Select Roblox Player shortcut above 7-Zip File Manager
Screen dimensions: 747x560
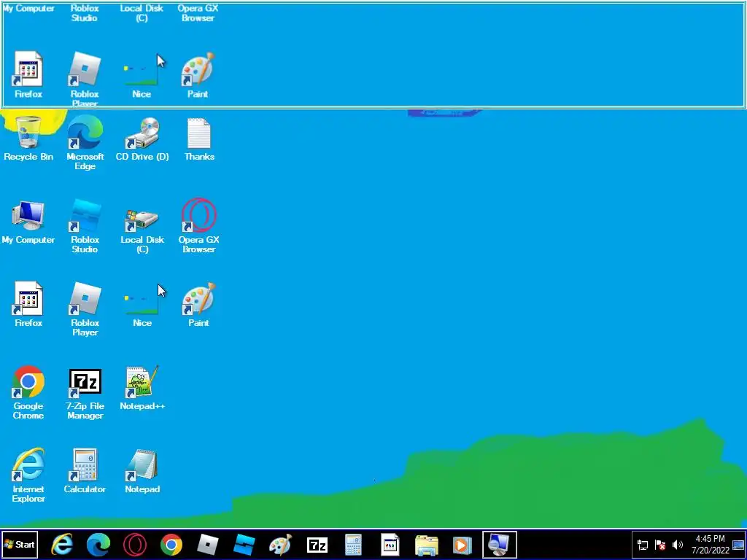coord(85,309)
